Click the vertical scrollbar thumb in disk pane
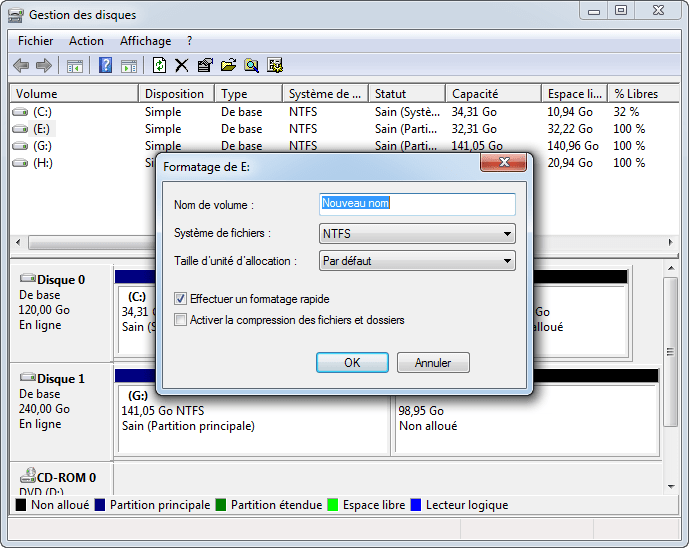 click(671, 352)
